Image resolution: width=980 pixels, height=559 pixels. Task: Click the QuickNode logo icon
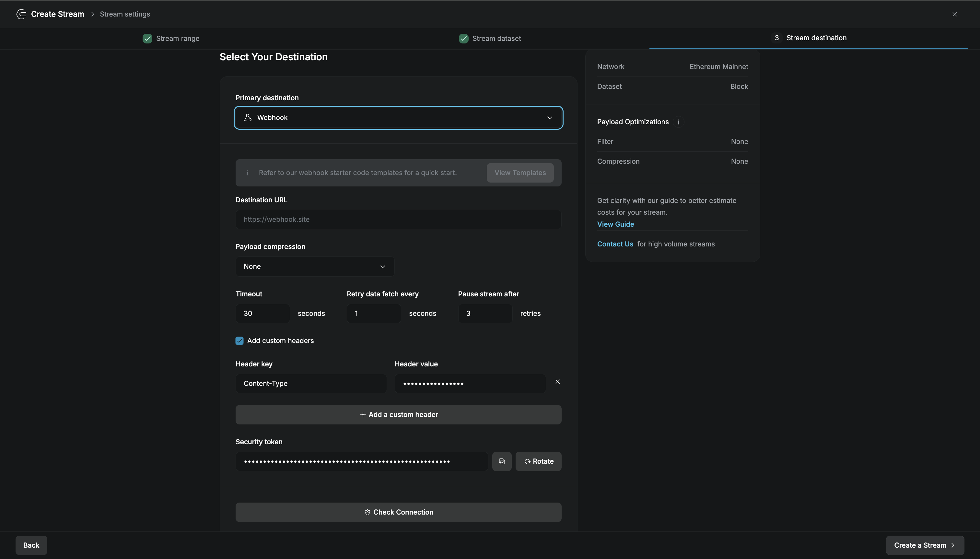point(21,14)
